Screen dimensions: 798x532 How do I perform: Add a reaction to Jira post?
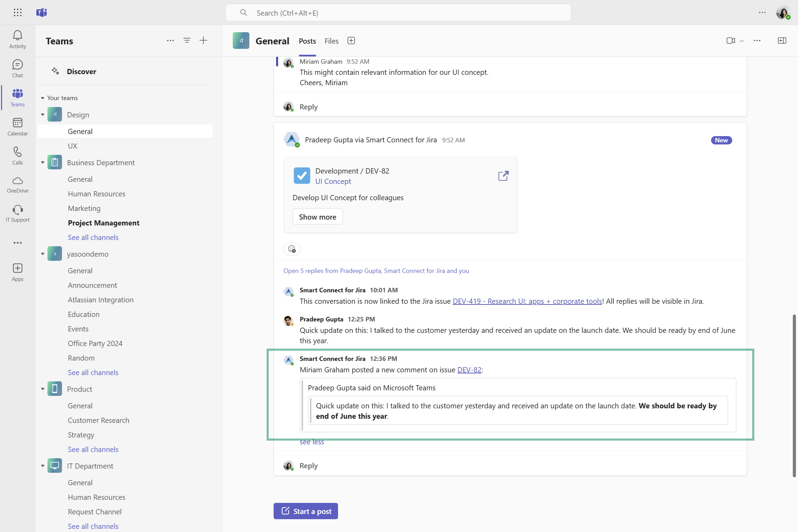click(292, 249)
